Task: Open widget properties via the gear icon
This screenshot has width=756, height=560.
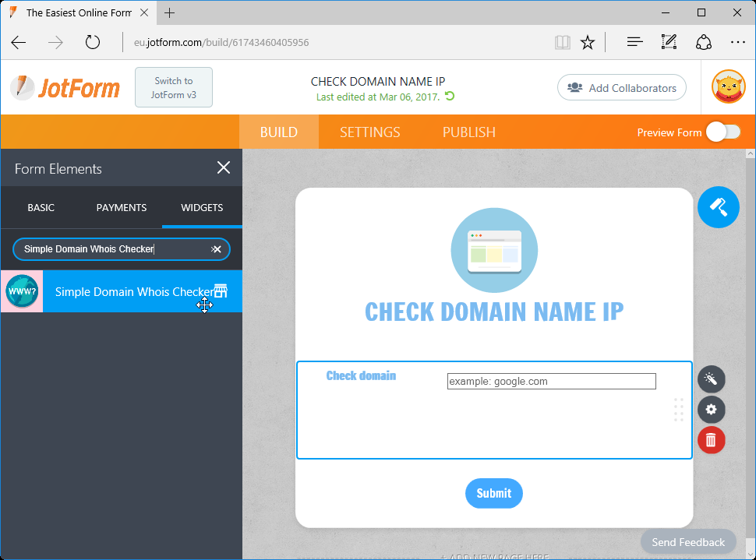Action: tap(710, 410)
